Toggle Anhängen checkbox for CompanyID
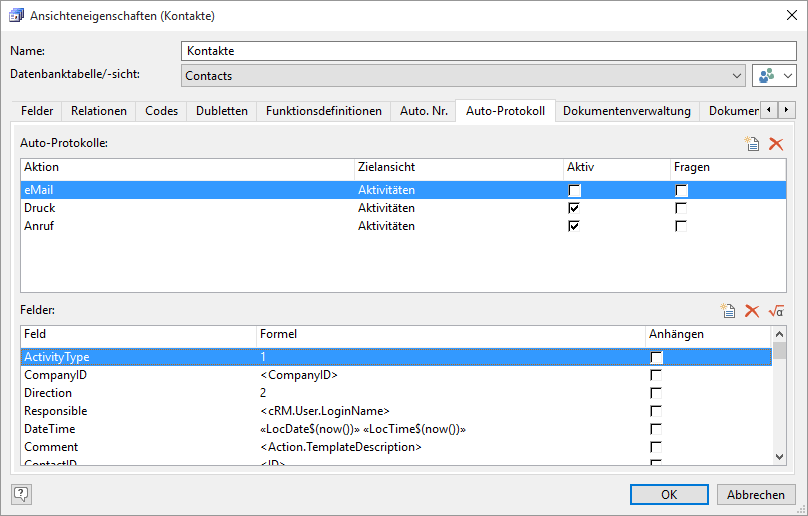 pyautogui.click(x=656, y=375)
